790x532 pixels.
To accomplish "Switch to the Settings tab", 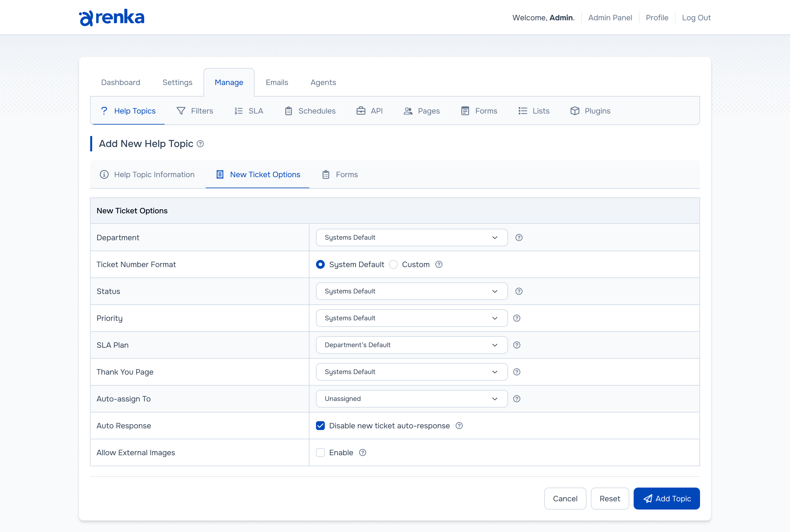I will (x=177, y=83).
